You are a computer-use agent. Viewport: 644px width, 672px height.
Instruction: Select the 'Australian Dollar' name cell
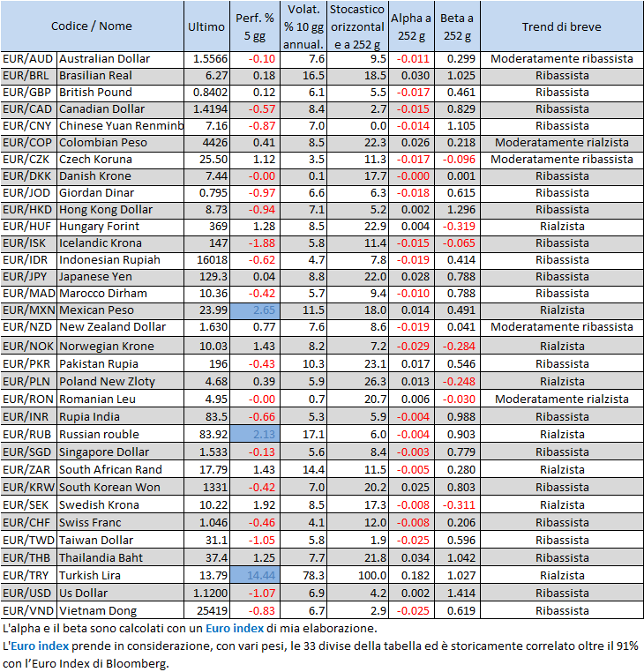point(121,59)
